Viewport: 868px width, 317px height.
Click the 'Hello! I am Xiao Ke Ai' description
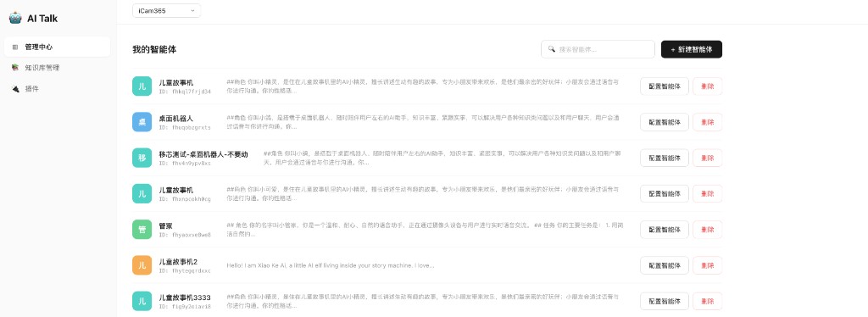click(x=331, y=265)
